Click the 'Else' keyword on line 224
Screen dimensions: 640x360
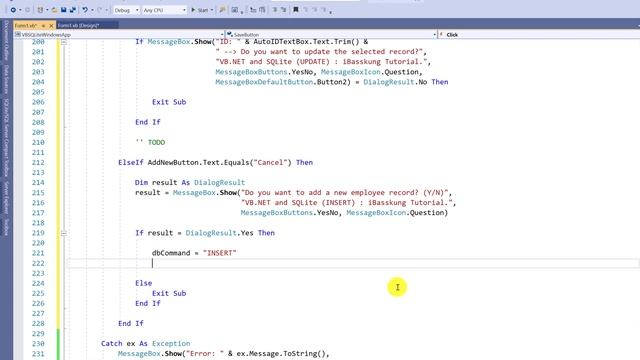[x=144, y=283]
